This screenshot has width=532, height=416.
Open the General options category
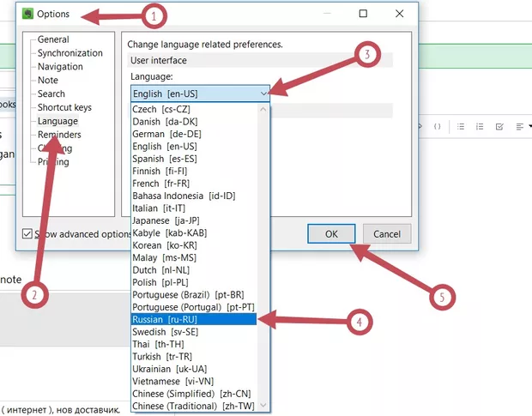point(53,39)
